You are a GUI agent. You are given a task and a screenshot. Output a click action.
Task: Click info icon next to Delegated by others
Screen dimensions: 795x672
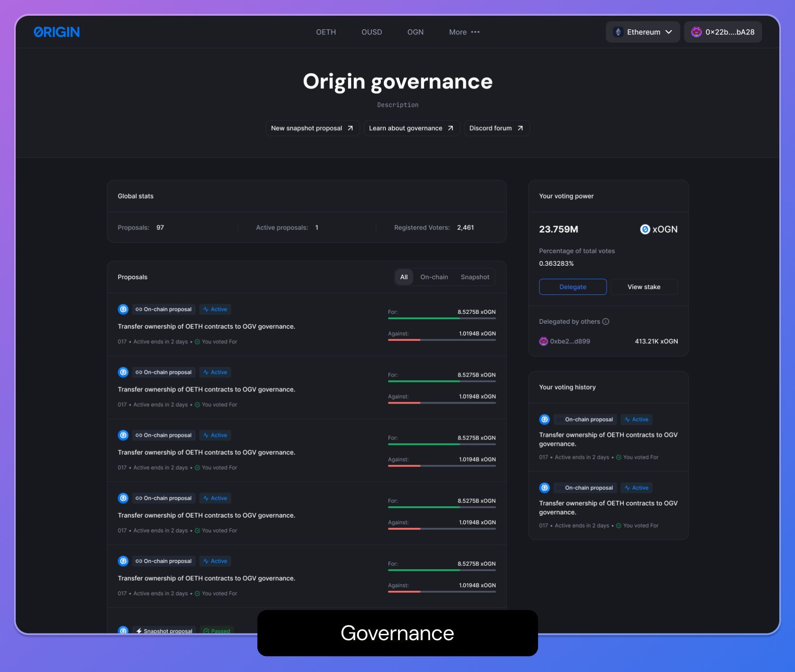click(605, 321)
